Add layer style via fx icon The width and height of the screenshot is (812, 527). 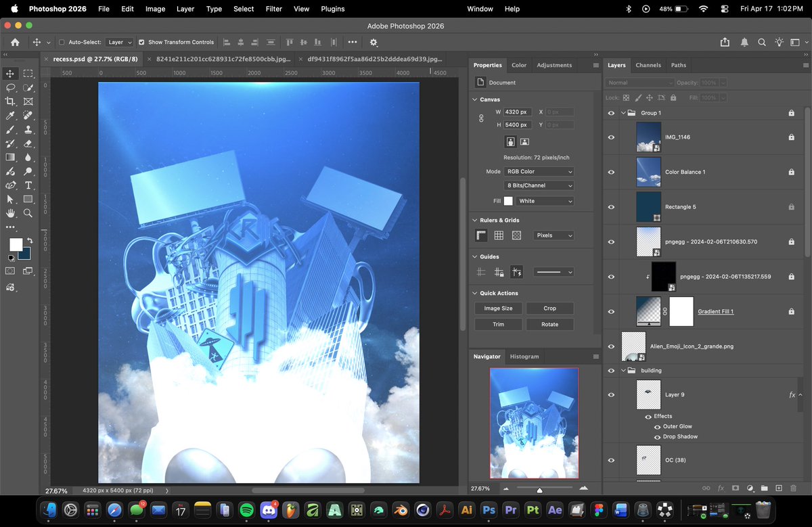click(721, 488)
